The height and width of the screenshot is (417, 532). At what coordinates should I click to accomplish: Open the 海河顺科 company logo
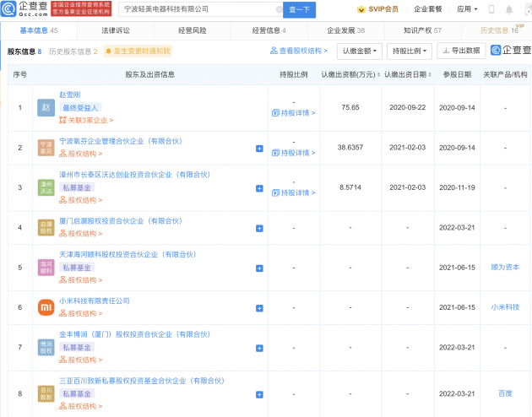(46, 268)
